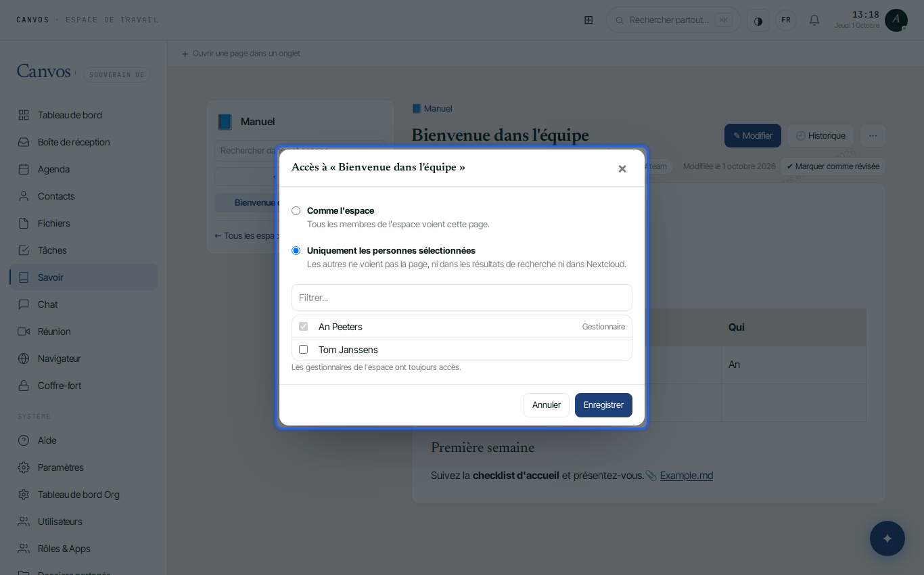Go to Agenda in the sidebar
The image size is (924, 575).
pyautogui.click(x=83, y=169)
